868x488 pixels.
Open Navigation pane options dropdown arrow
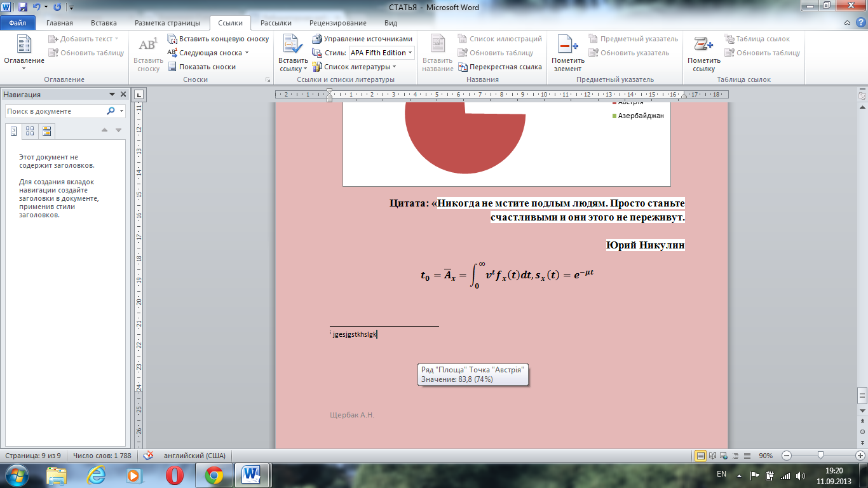tap(112, 95)
